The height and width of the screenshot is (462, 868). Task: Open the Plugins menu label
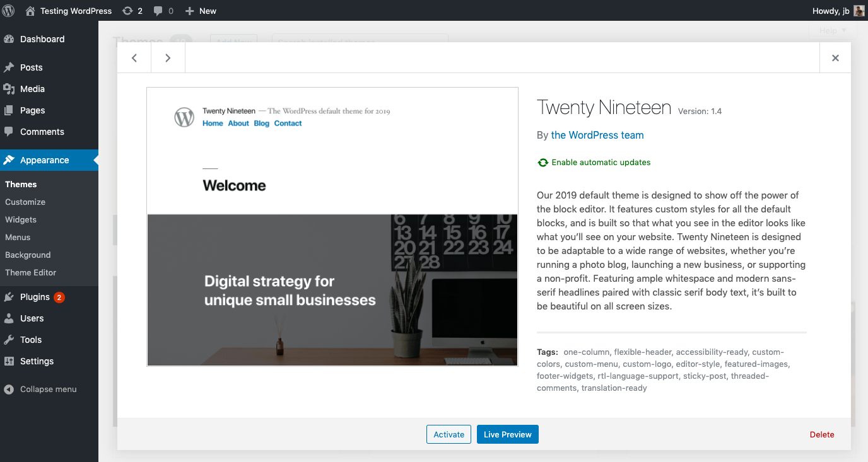(x=35, y=297)
